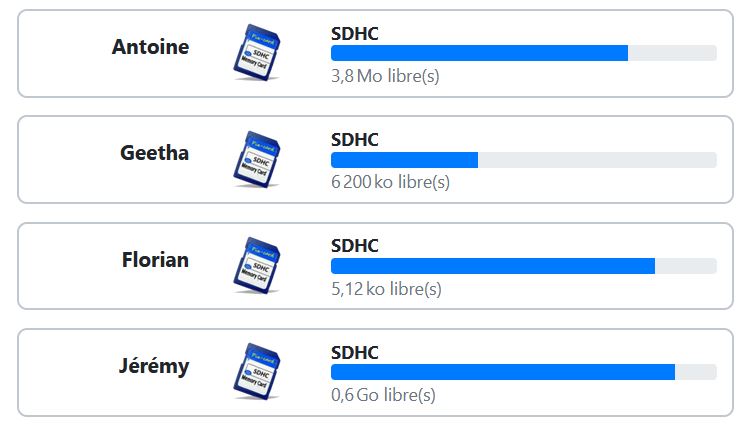The height and width of the screenshot is (435, 751).
Task: Click Jérémy's SDHC memory card icon
Action: click(257, 371)
